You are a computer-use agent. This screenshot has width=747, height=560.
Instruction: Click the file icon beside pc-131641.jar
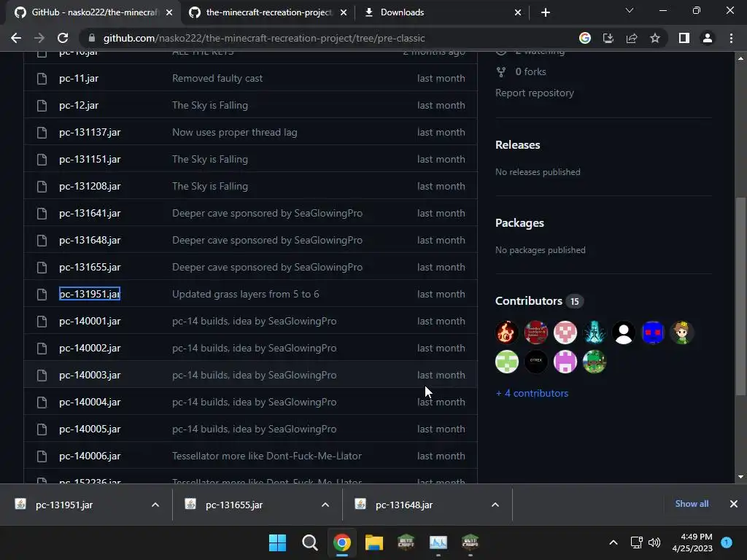[42, 214]
